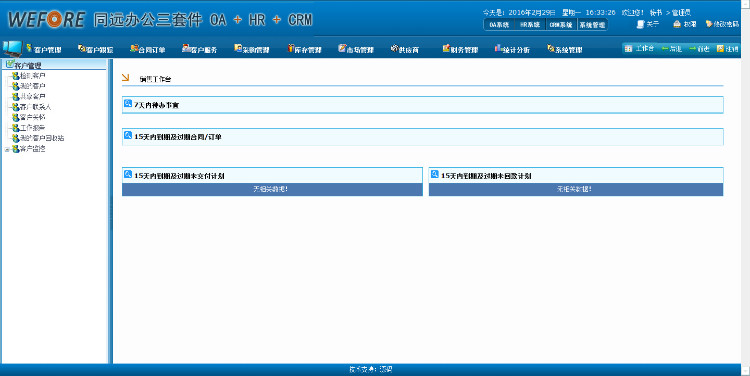Click the green forward-arrow 前进 icon

click(693, 49)
